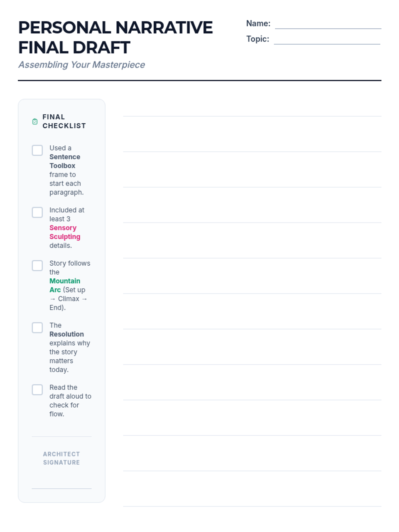Click the Architect Signature label

pyautogui.click(x=62, y=458)
